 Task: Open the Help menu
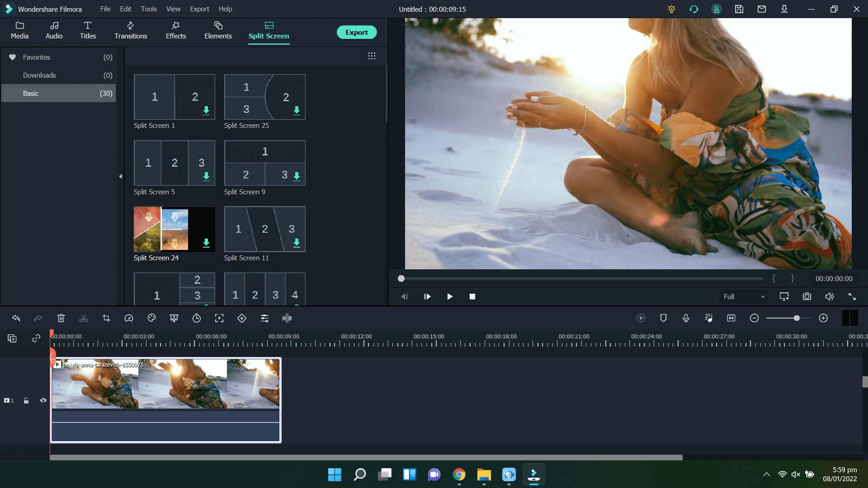coord(225,9)
